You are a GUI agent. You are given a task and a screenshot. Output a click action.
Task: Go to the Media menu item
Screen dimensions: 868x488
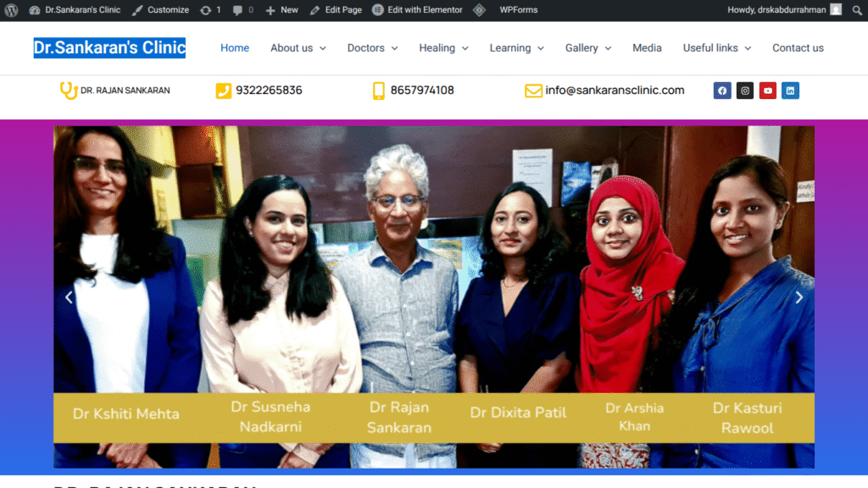click(647, 48)
